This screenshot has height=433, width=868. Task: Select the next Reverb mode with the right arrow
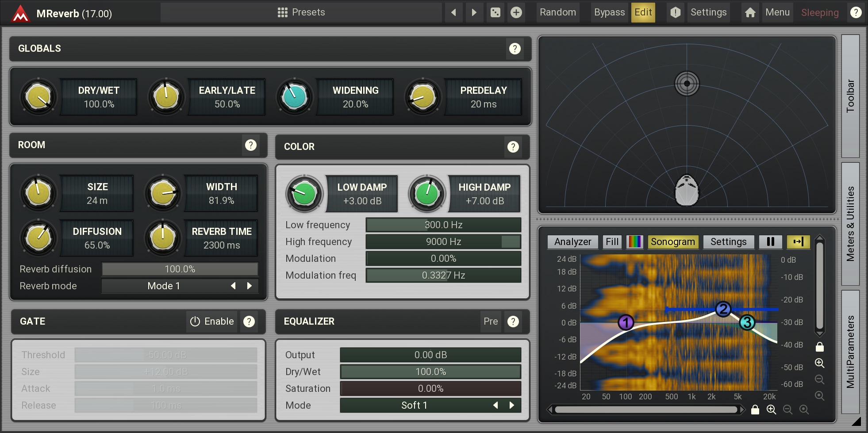250,286
